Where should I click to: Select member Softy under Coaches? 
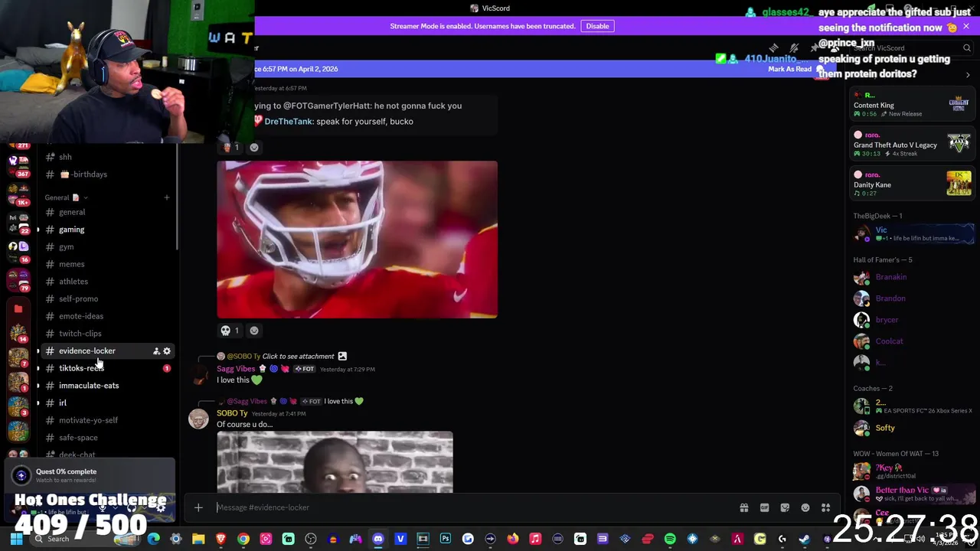pos(912,428)
